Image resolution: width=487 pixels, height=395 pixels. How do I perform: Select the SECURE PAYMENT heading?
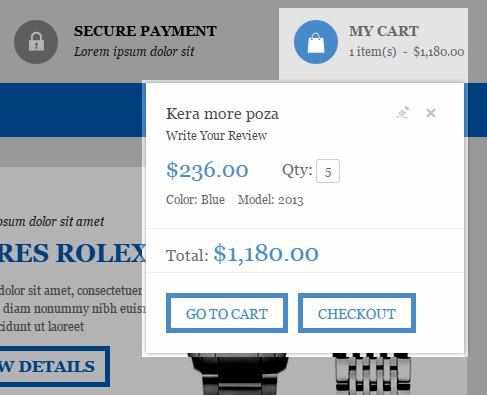(145, 31)
